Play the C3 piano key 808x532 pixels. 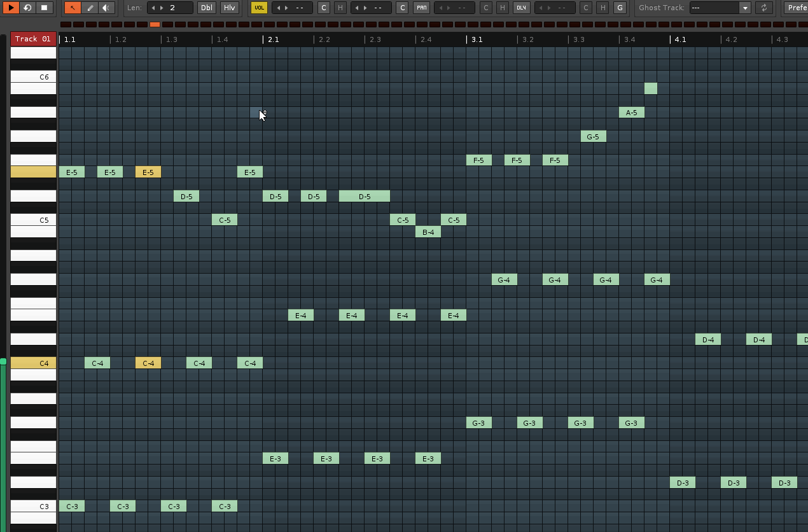click(x=33, y=507)
